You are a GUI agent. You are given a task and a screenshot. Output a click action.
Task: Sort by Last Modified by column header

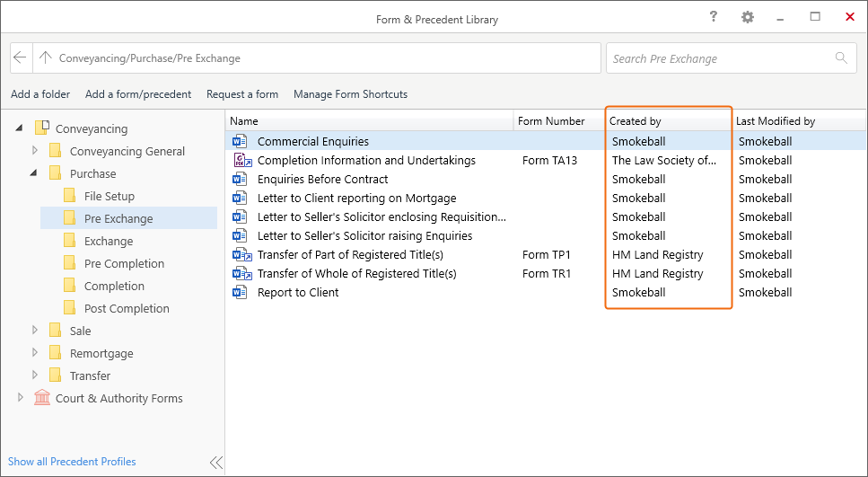click(799, 120)
